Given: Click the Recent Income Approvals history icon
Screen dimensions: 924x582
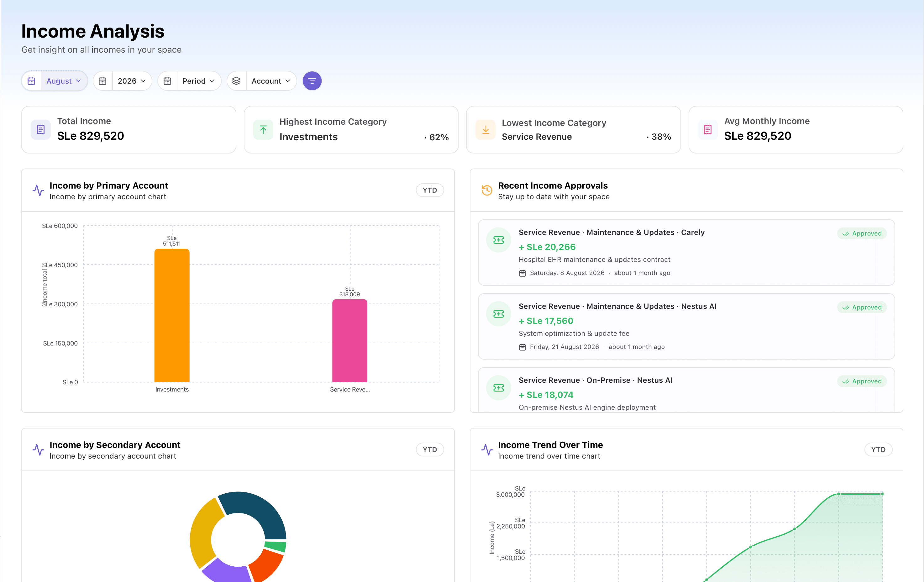Looking at the screenshot, I should pyautogui.click(x=487, y=190).
